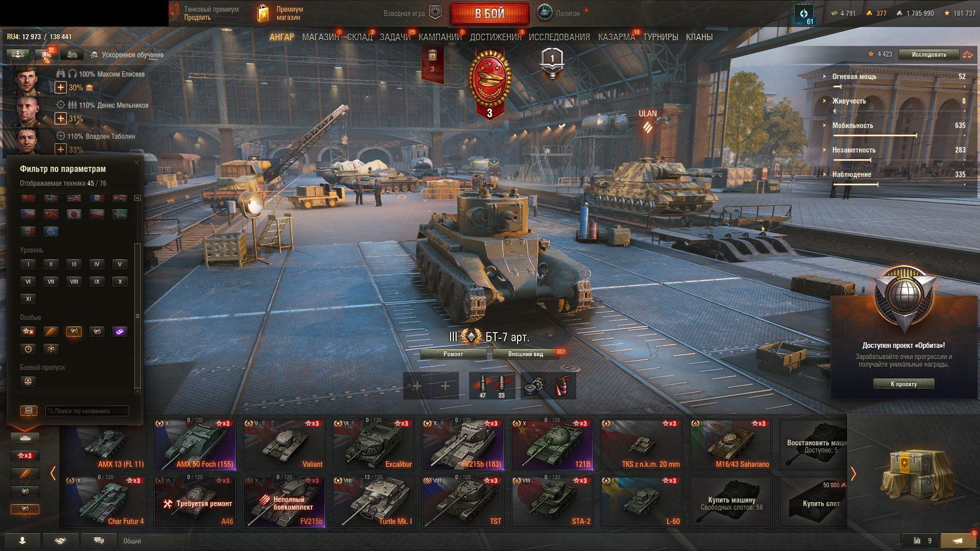Open the platoon game star icon

pyautogui.click(x=435, y=13)
